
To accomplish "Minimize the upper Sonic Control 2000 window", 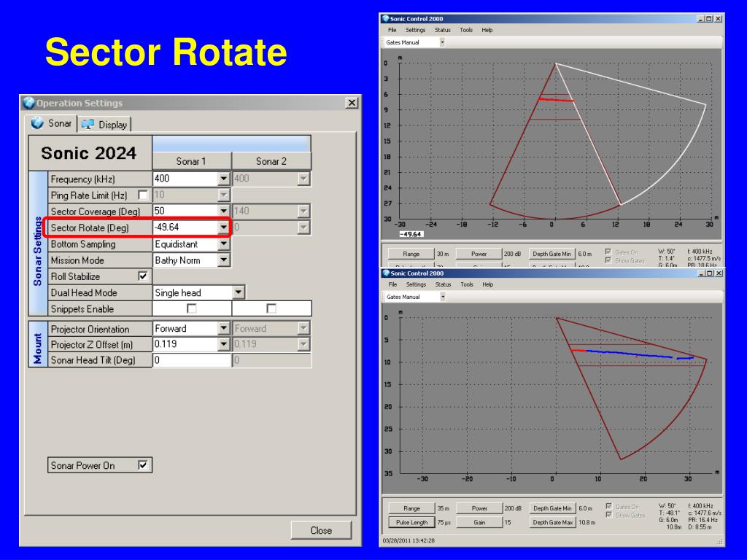I will point(700,18).
